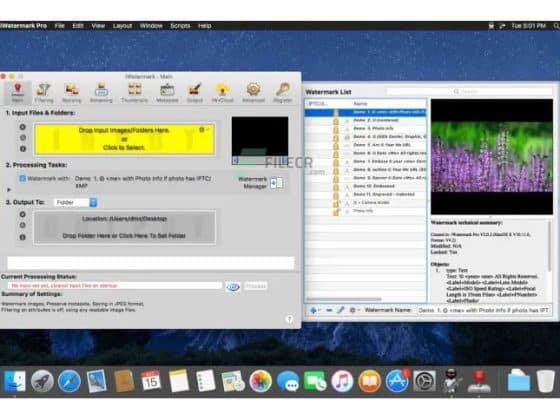Select the Demo 3 Photo info row
Image resolution: width=560 pixels, height=420 pixels.
pos(365,129)
